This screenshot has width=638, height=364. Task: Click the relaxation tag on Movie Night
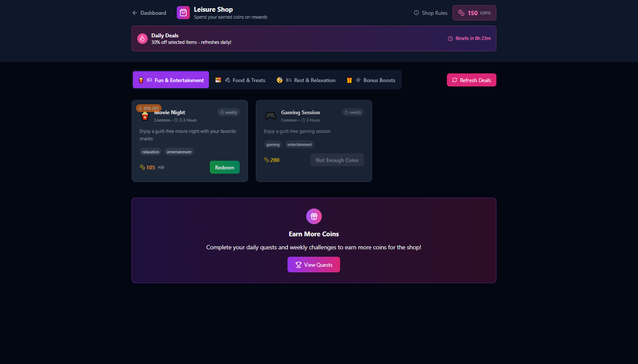click(151, 152)
